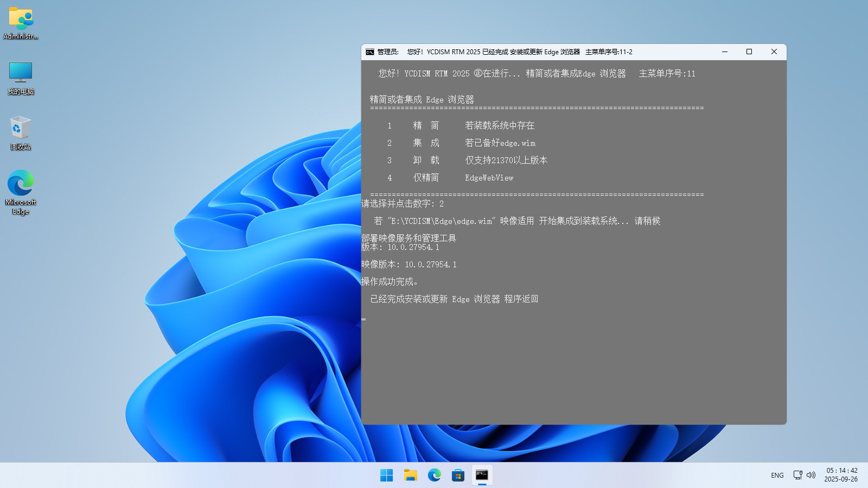Click the EdgeWebView text
This screenshot has width=868, height=488.
tap(489, 178)
